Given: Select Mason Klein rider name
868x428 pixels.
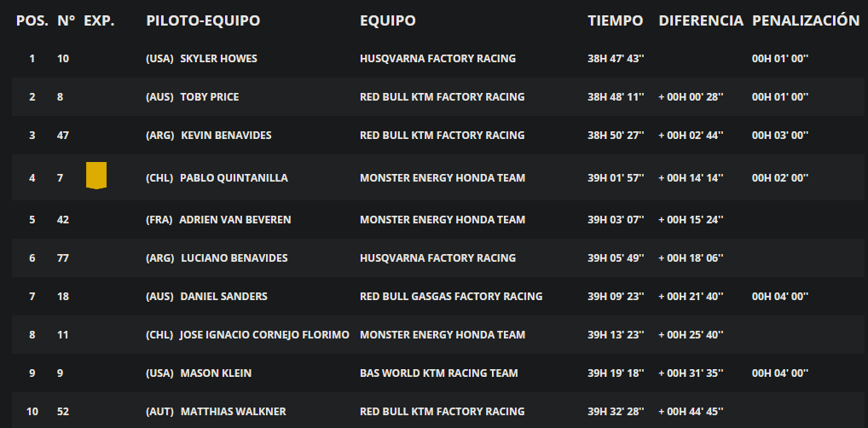Looking at the screenshot, I should tap(216, 373).
